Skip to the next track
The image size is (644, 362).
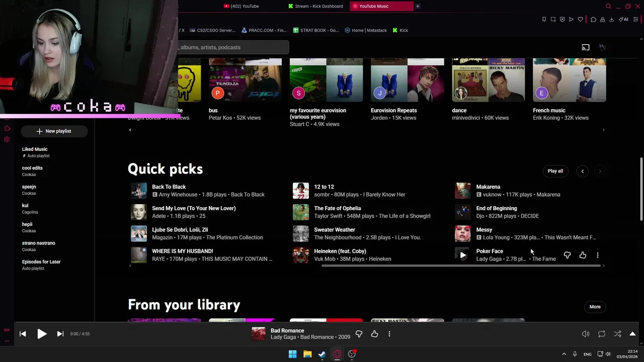click(60, 334)
